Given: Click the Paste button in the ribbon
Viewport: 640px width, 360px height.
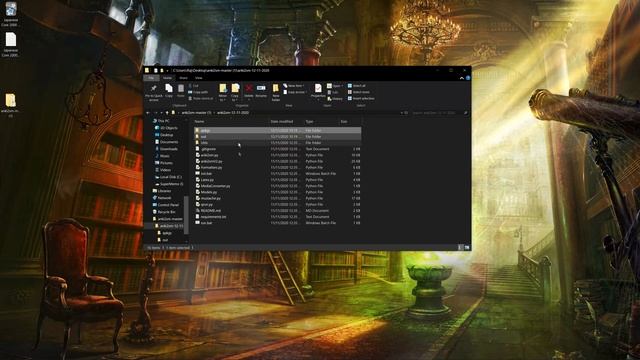Looking at the screenshot, I should click(181, 91).
